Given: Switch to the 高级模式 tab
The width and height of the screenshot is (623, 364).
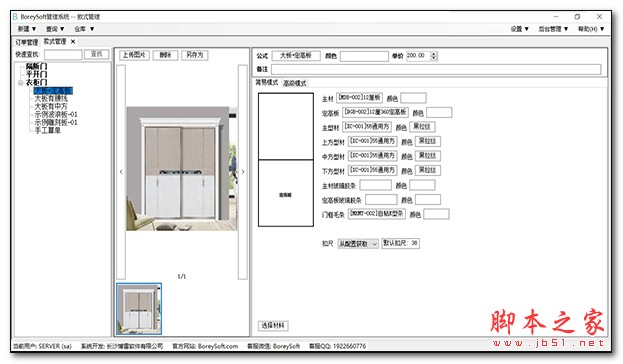Looking at the screenshot, I should 294,83.
